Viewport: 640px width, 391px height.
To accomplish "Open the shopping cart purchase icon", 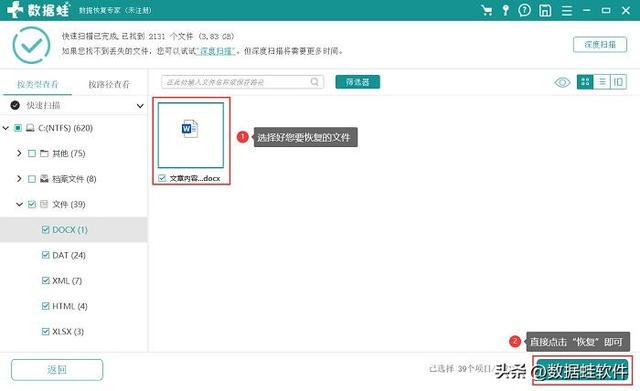I will 487,10.
